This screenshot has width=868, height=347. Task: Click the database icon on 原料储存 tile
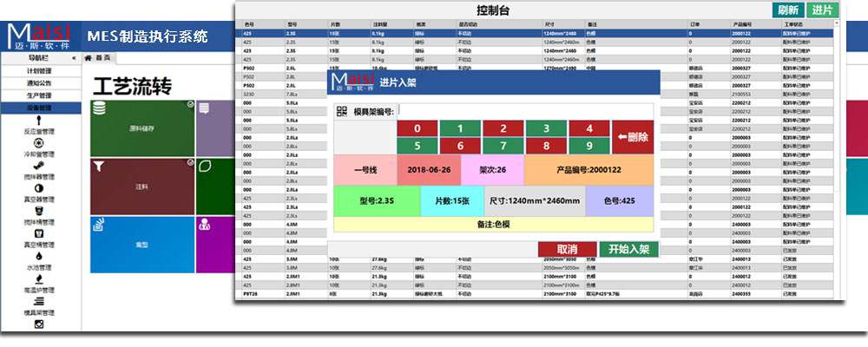[x=99, y=108]
